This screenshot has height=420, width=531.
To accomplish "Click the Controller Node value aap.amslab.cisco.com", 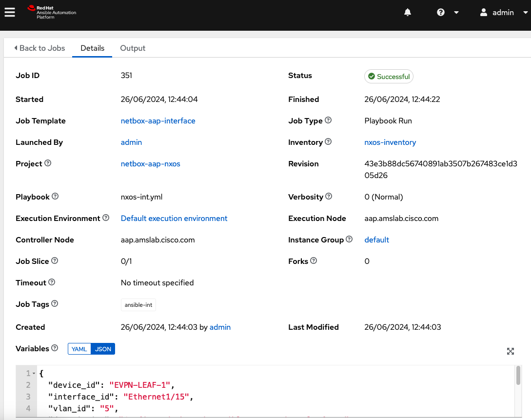I will [x=158, y=240].
